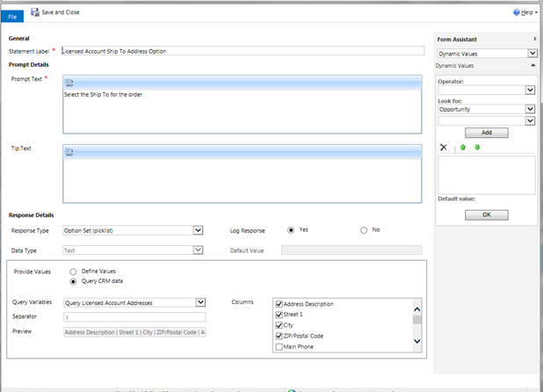Open the File menu
Viewport: 543px width, 392px height.
click(x=11, y=15)
